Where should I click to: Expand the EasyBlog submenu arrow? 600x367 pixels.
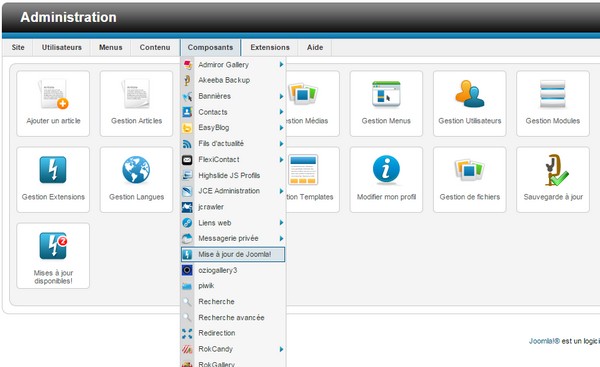click(x=281, y=128)
